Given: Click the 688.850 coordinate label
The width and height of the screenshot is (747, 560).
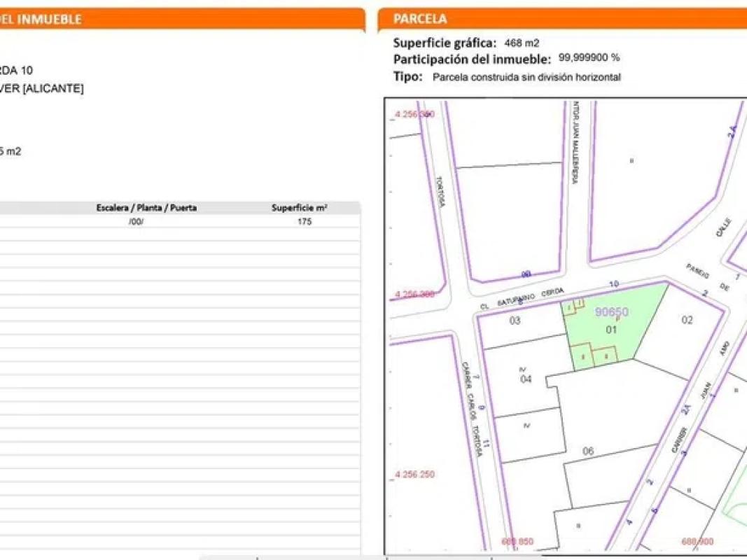Looking at the screenshot, I should tap(517, 542).
